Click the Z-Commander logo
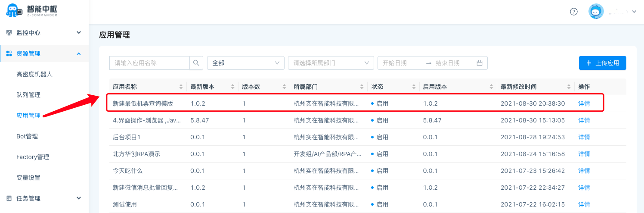644x213 pixels. 32,11
